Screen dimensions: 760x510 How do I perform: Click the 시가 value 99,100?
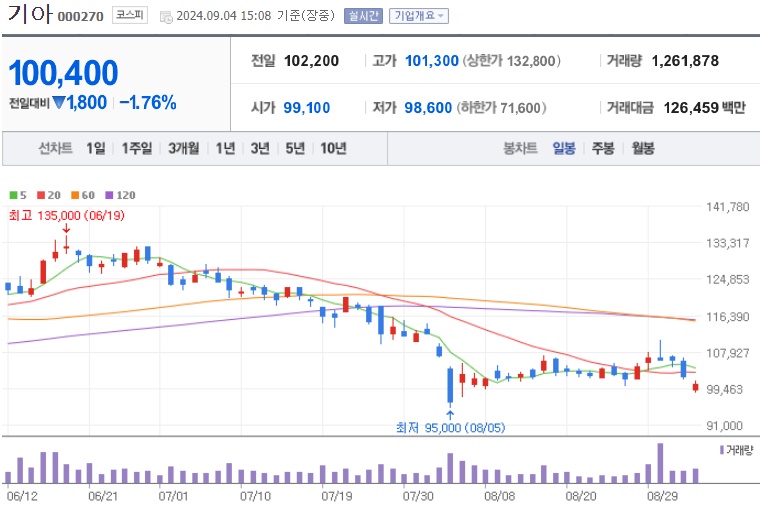(x=306, y=107)
